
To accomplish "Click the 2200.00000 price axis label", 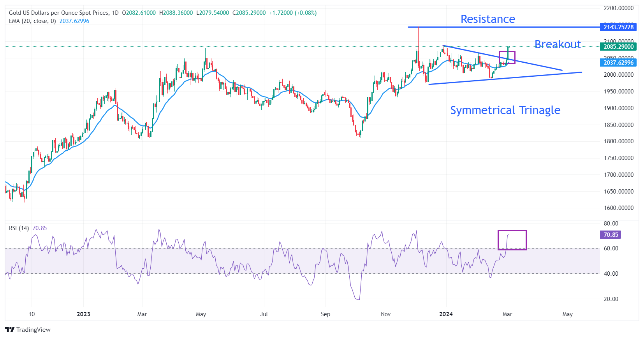I will point(618,8).
